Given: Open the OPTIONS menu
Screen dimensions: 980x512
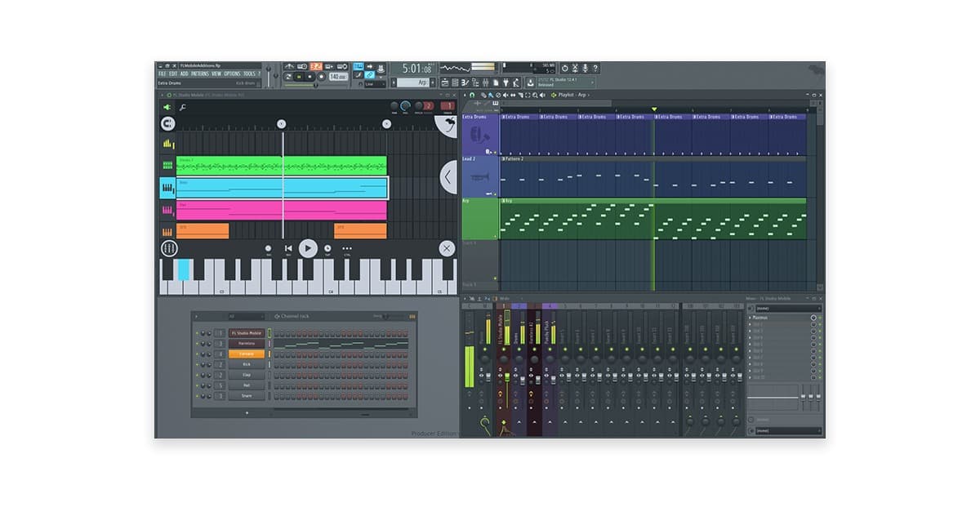Looking at the screenshot, I should tap(232, 73).
